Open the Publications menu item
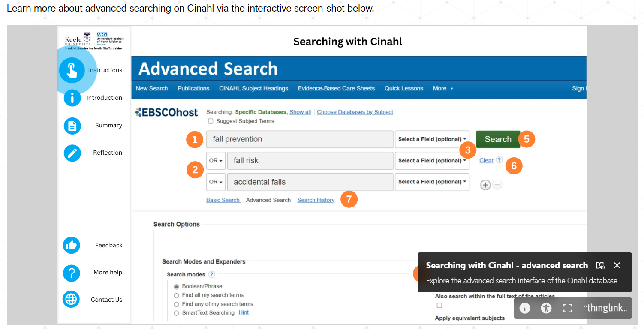 click(193, 88)
